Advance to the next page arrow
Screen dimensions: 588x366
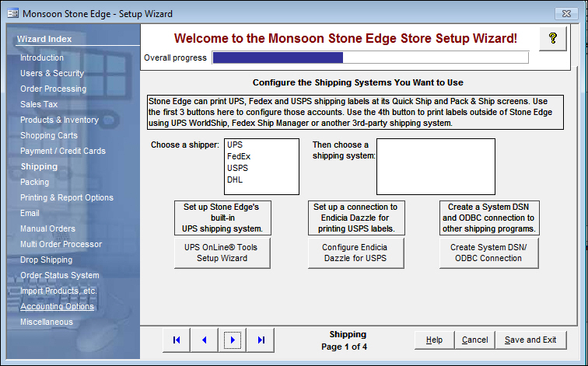233,340
